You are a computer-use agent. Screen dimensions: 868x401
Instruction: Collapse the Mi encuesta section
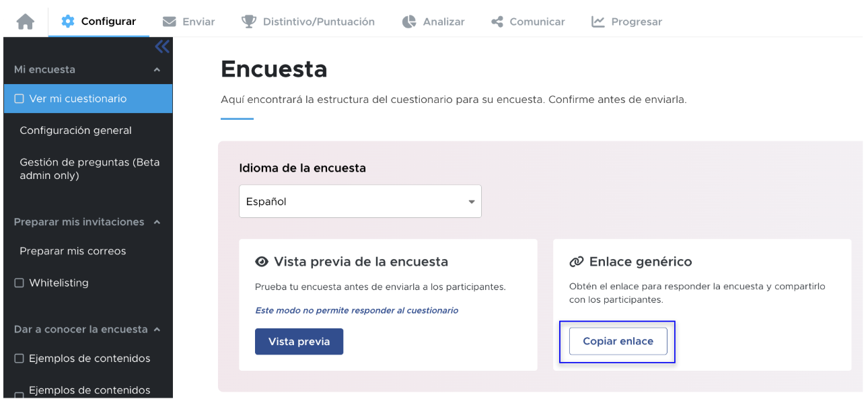(157, 70)
